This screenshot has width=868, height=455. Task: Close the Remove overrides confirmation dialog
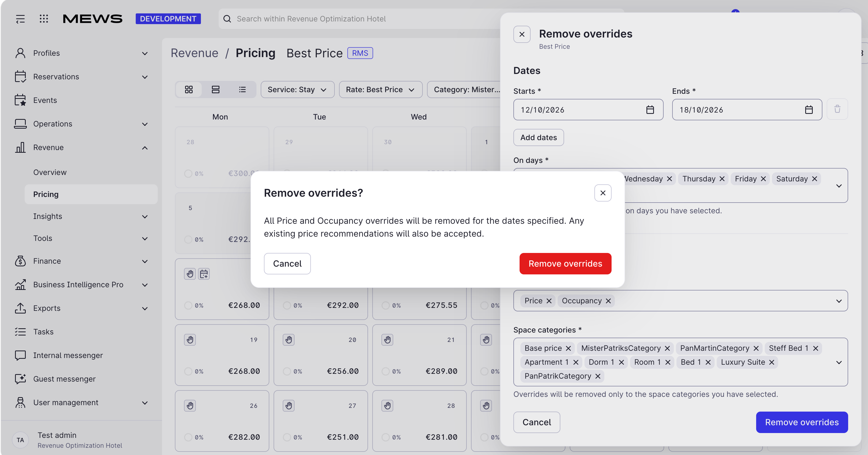[x=603, y=193]
